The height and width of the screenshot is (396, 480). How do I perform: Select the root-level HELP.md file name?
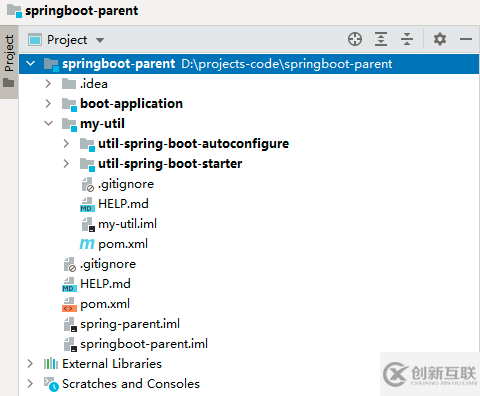[x=105, y=284]
